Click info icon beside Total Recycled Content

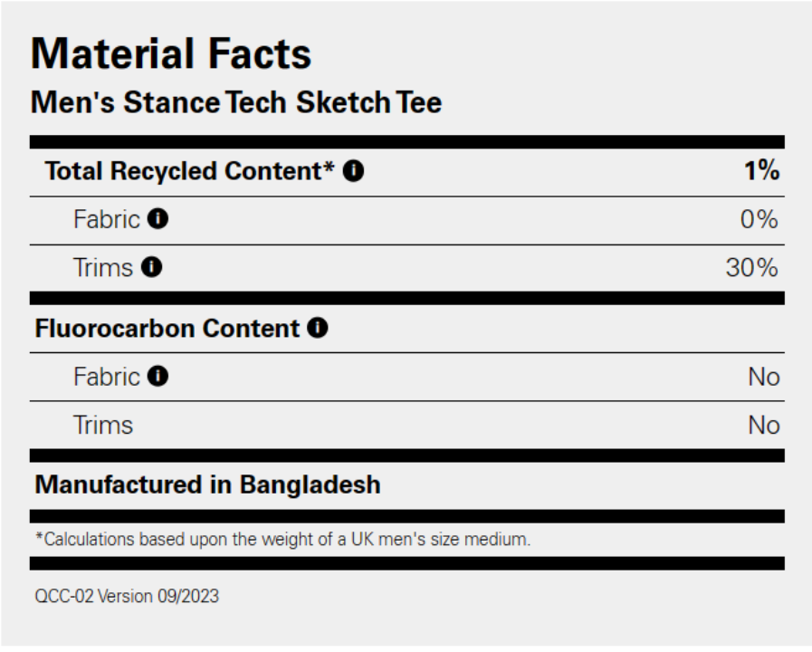tap(353, 171)
